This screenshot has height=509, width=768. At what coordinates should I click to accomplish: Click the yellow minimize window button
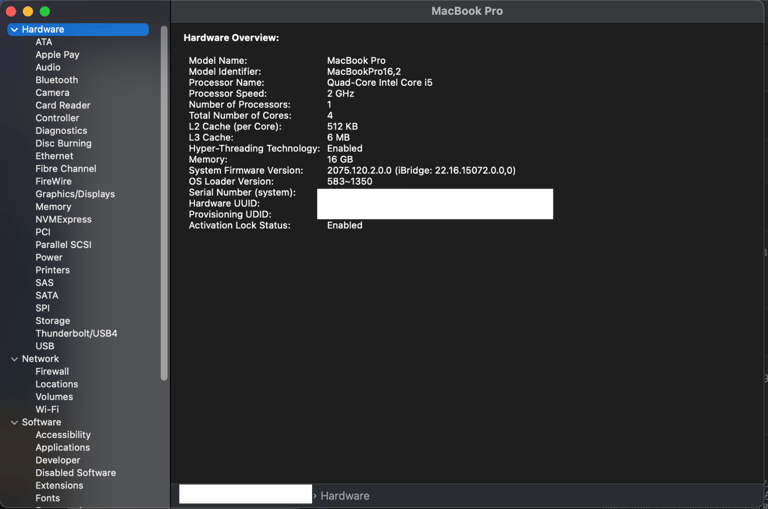(x=28, y=11)
